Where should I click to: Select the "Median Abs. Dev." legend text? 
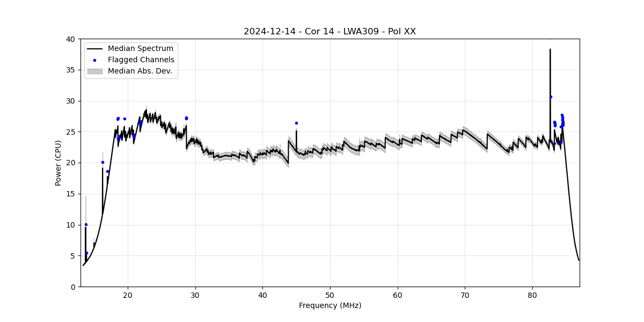(140, 71)
